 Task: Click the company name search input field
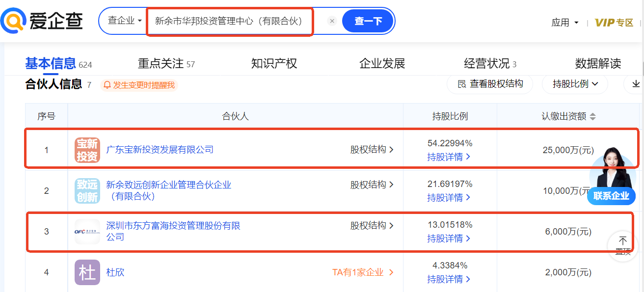pyautogui.click(x=229, y=21)
